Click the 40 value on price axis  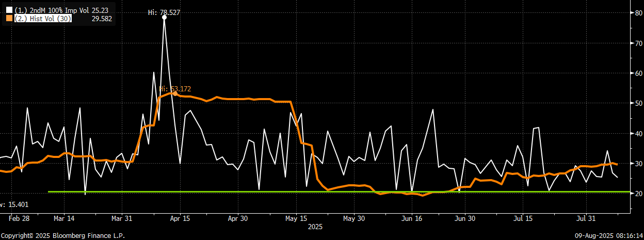pos(638,134)
